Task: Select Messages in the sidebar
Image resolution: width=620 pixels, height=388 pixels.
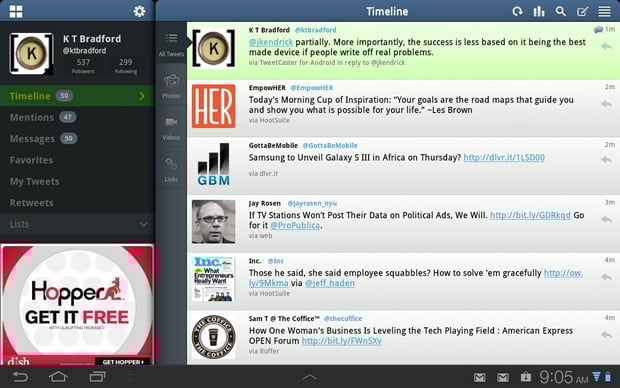Action: pos(77,139)
